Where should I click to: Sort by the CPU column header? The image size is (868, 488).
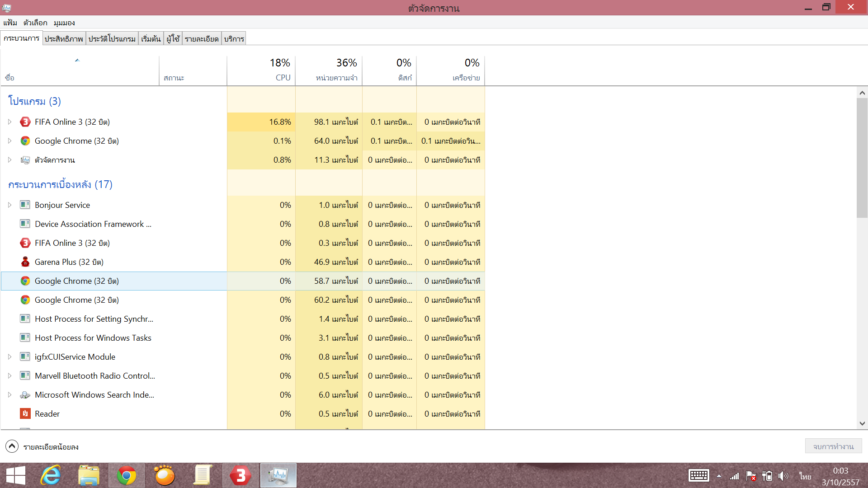click(x=261, y=70)
